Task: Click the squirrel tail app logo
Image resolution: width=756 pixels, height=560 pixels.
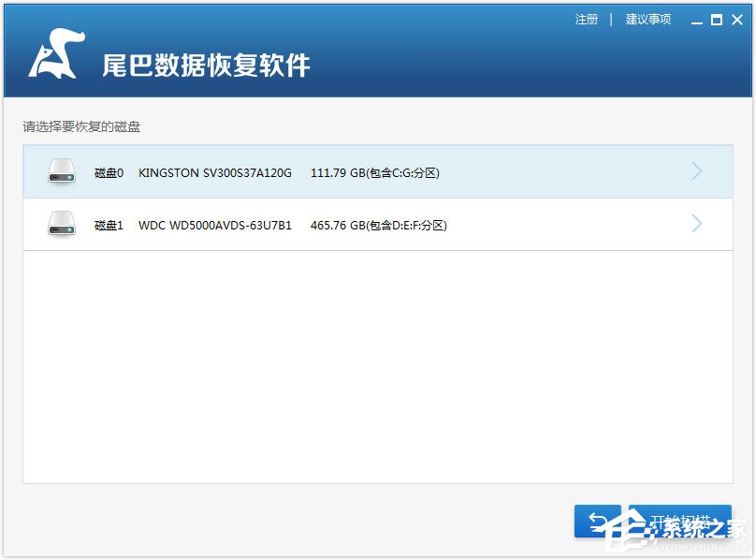Action: point(56,55)
